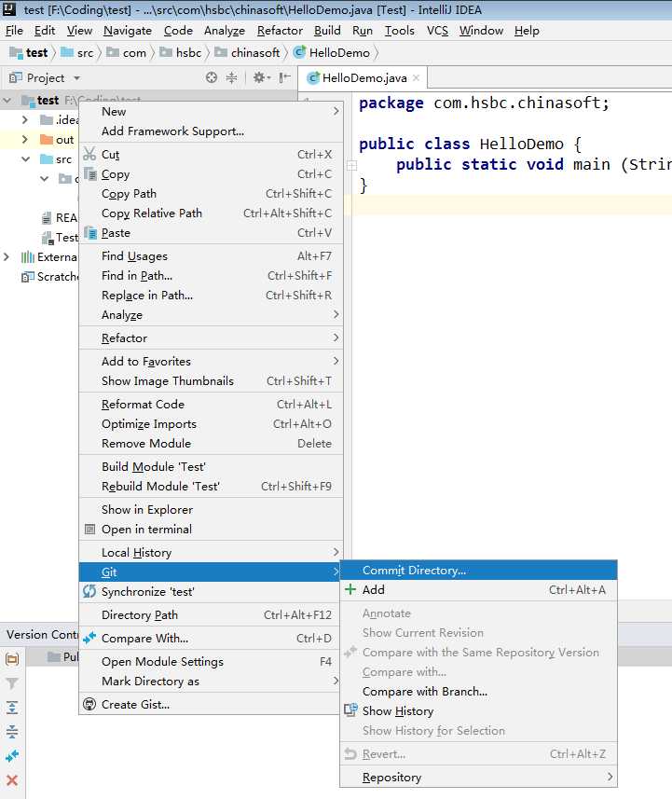
Task: Select Rebuild Module 'Test'
Action: (x=211, y=486)
